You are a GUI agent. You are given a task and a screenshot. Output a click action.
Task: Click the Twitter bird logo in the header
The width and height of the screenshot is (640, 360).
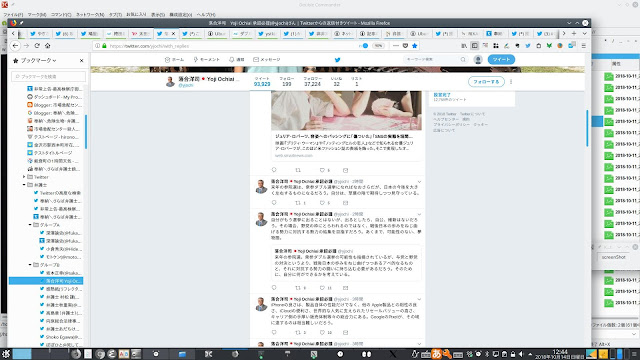[x=338, y=60]
